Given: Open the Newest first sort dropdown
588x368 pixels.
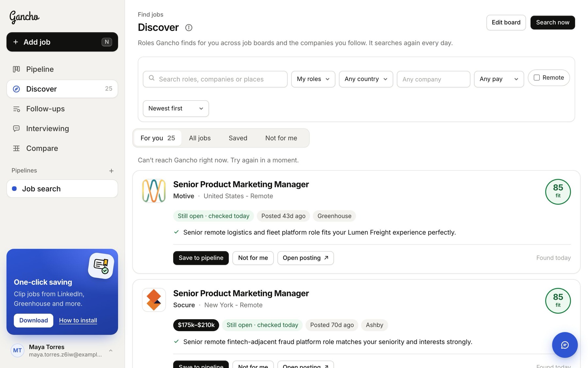Looking at the screenshot, I should click(176, 109).
